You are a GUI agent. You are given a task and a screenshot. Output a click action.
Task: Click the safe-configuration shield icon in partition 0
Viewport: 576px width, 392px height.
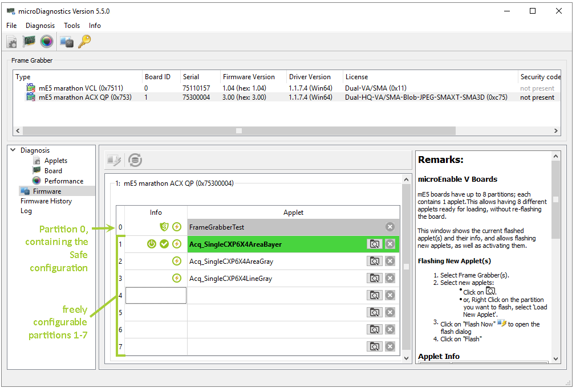coord(164,227)
